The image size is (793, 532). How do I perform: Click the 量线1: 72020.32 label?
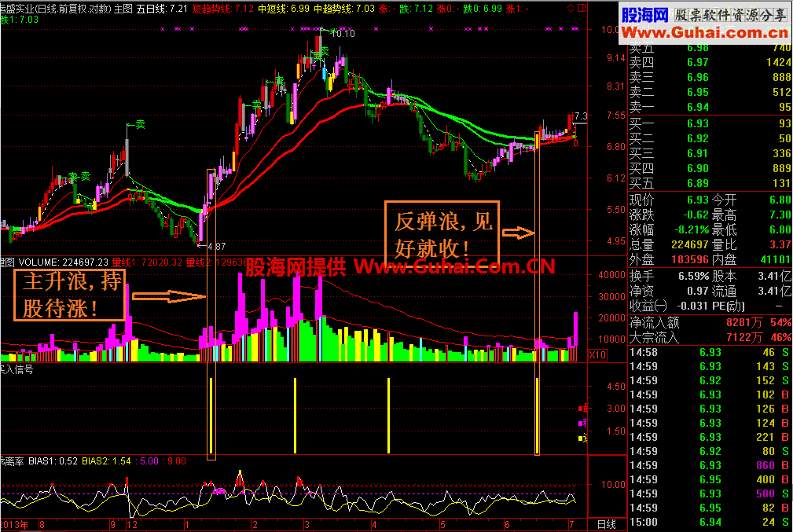click(147, 262)
